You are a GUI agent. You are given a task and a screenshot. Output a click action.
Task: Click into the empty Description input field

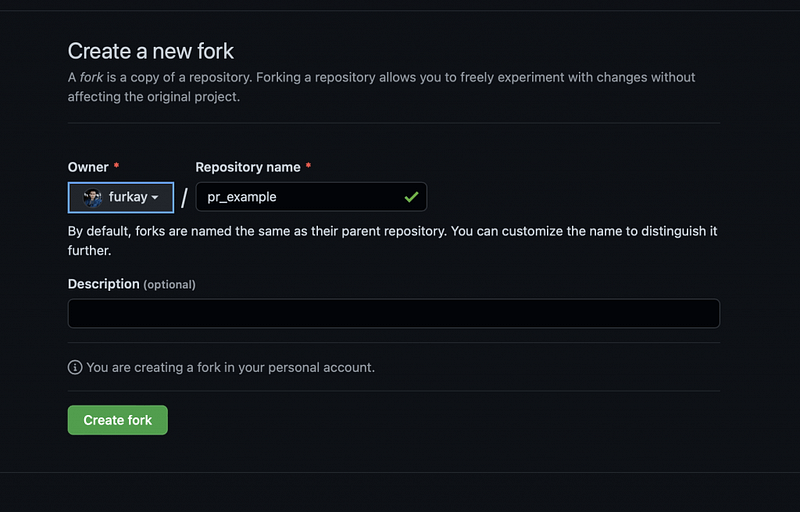pos(393,313)
